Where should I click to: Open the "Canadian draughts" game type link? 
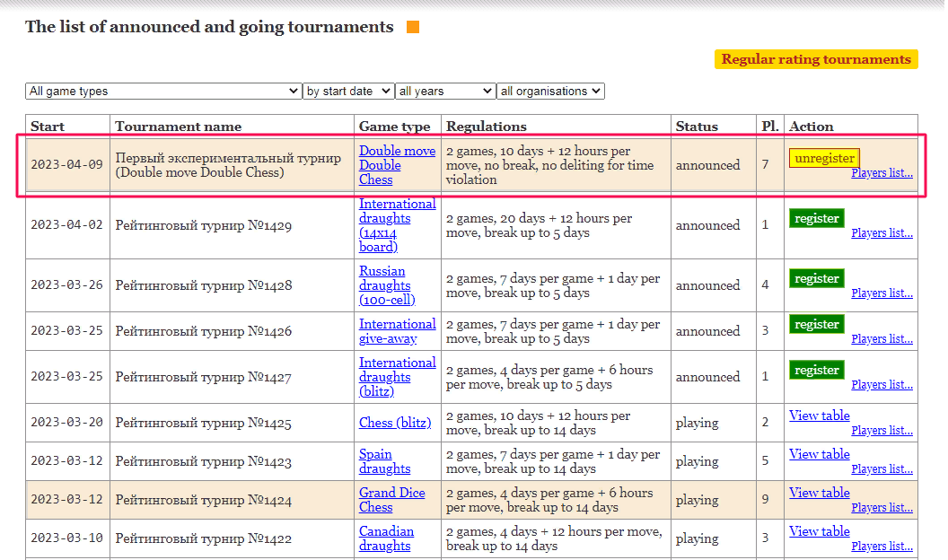[x=386, y=538]
